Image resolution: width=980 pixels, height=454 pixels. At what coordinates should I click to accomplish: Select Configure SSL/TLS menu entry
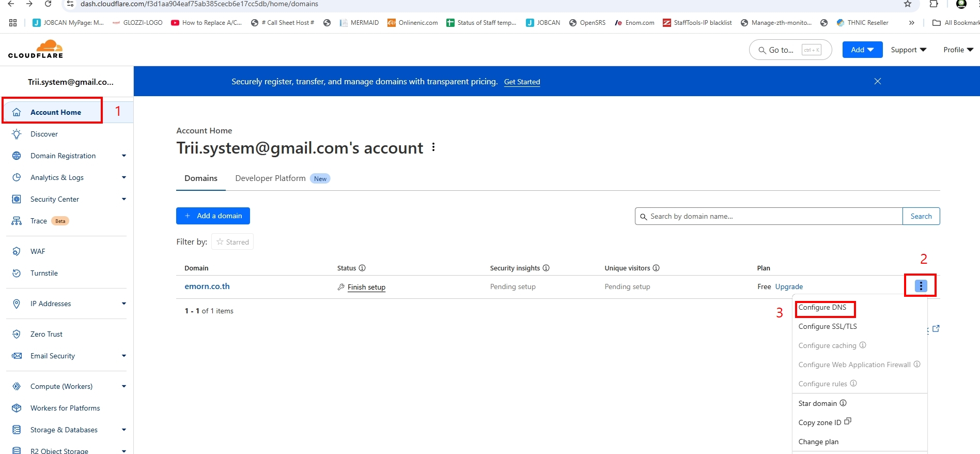(828, 326)
